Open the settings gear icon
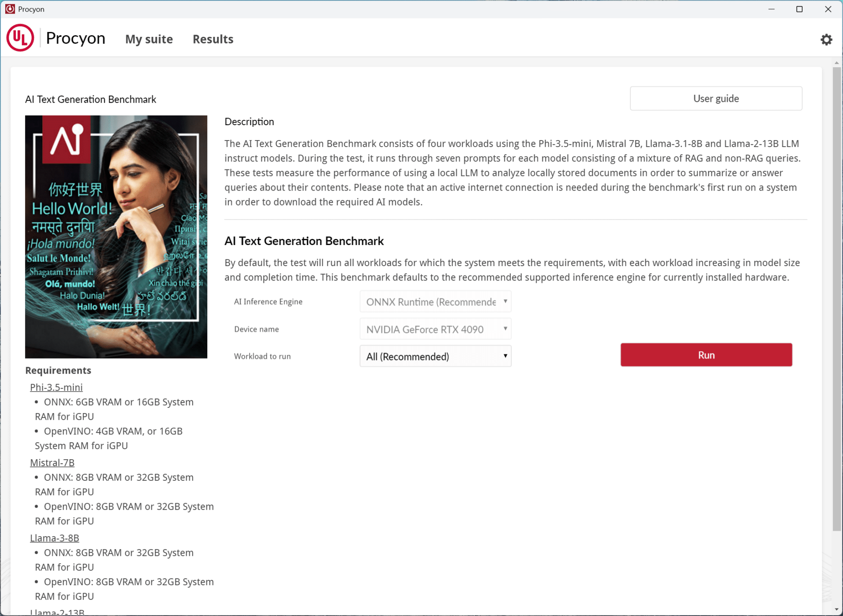Image resolution: width=843 pixels, height=616 pixels. point(826,40)
